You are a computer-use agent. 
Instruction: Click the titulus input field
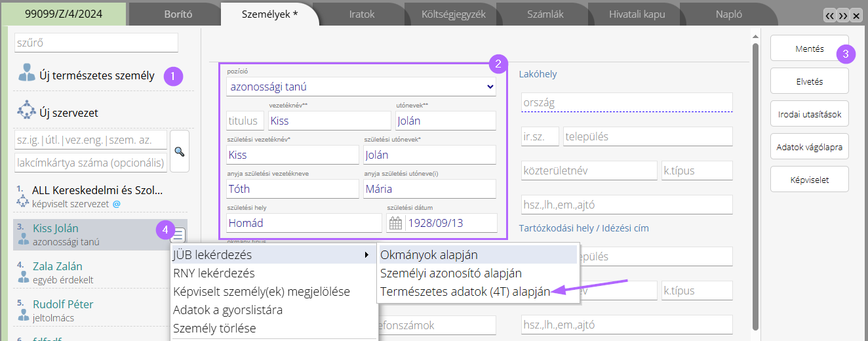click(x=245, y=121)
